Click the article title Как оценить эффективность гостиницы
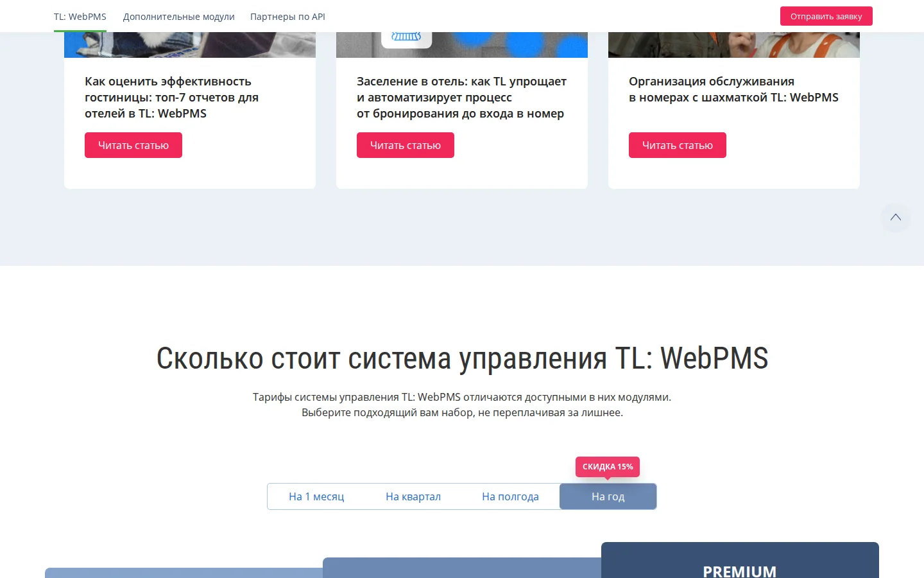The height and width of the screenshot is (578, 924). point(171,98)
